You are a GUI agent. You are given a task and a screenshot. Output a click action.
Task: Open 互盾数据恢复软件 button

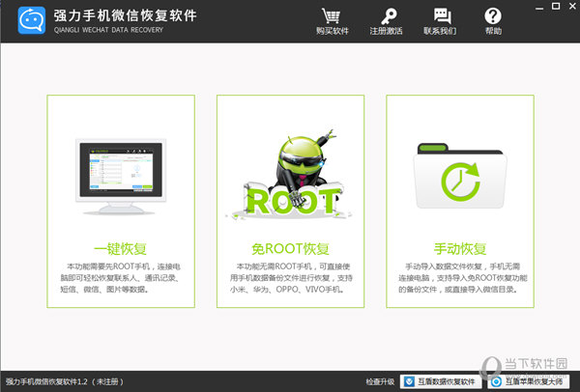pos(441,381)
